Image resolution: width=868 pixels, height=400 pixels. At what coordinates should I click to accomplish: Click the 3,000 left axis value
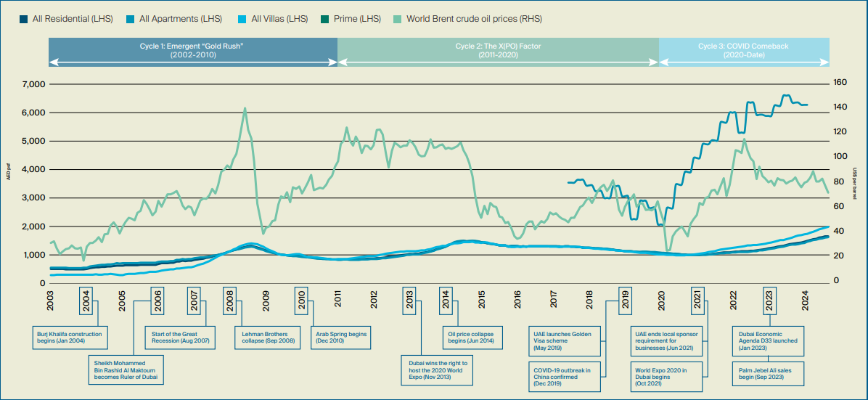click(x=35, y=197)
